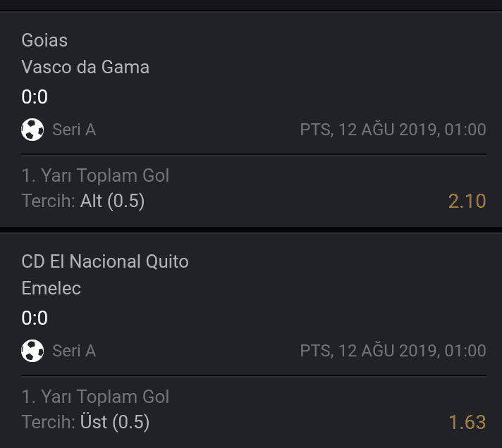Click the Seri A league label under Goias

click(74, 130)
